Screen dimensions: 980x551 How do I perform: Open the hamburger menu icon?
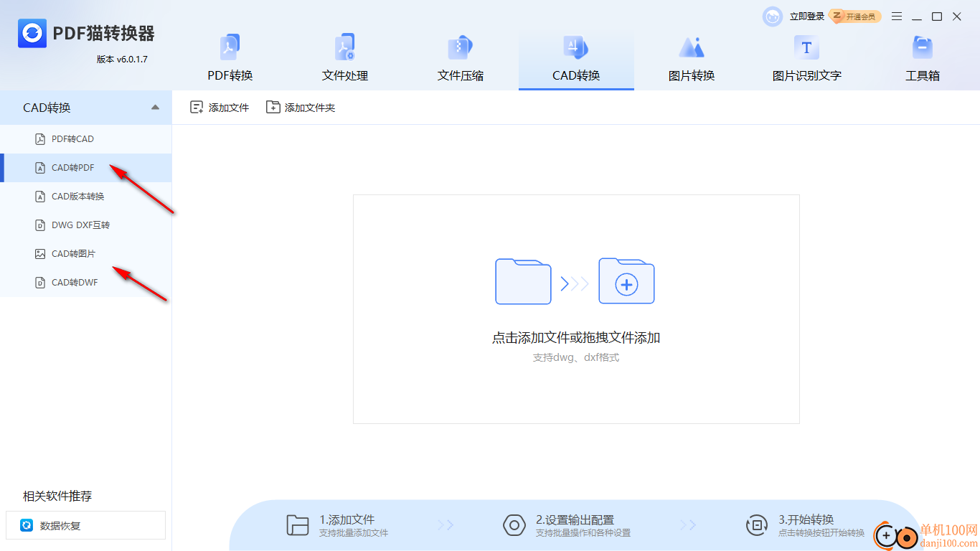point(897,17)
